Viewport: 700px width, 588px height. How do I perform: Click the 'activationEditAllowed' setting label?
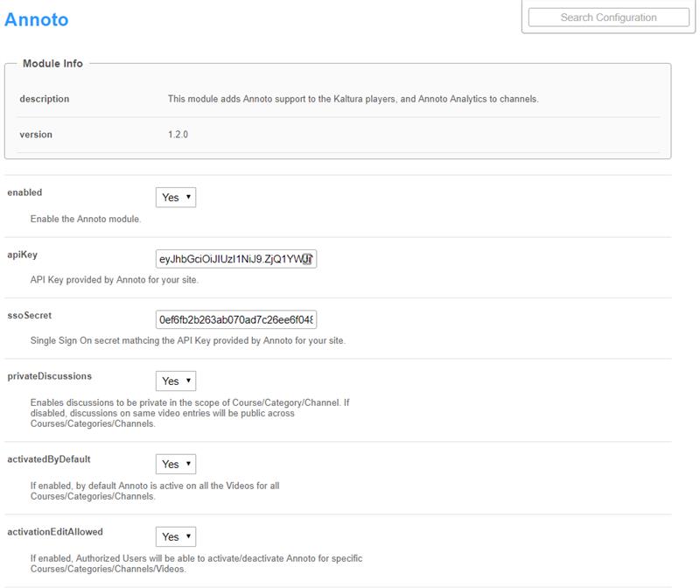[55, 532]
